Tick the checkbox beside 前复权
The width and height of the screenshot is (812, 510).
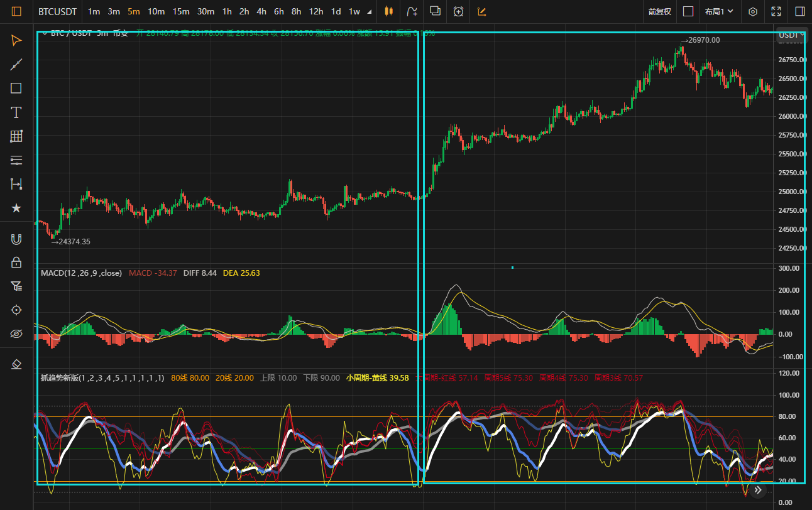click(688, 11)
